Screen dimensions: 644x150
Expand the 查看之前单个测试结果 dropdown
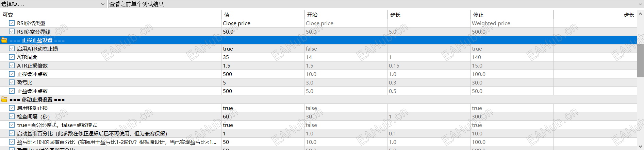(640, 4)
